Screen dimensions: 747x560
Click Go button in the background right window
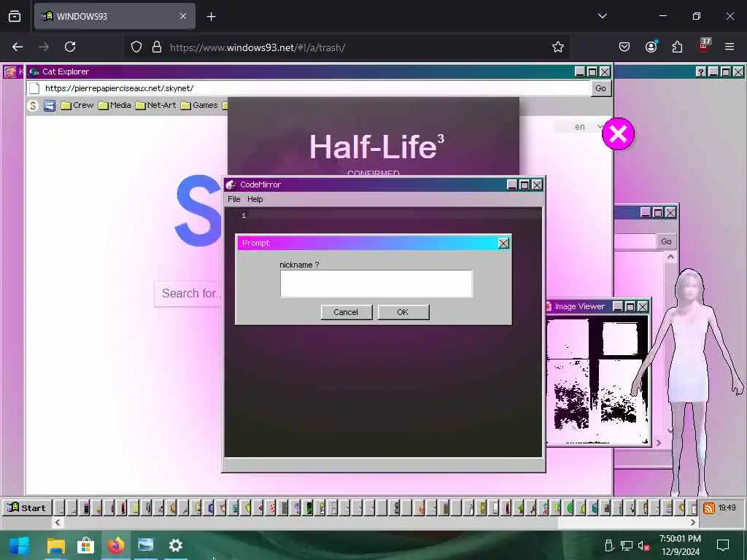666,241
